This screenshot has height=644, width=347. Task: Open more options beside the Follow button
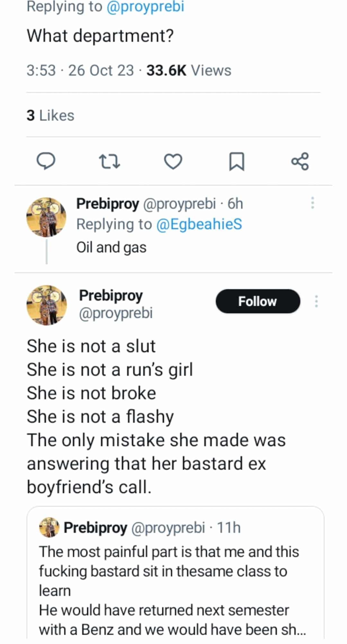tap(316, 301)
